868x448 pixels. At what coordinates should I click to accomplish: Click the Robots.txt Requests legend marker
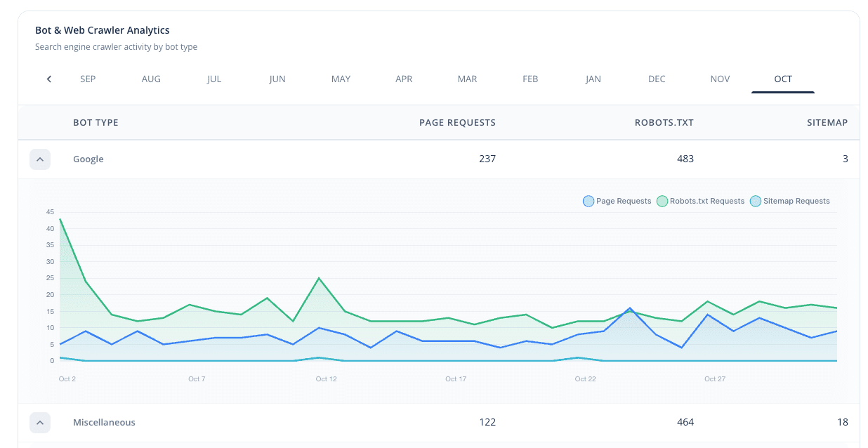pos(662,201)
